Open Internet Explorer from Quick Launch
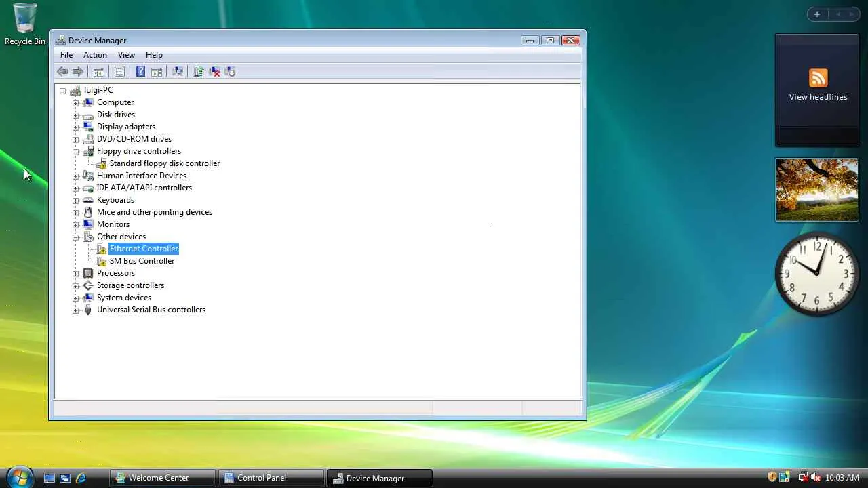Image resolution: width=868 pixels, height=488 pixels. pos(81,478)
